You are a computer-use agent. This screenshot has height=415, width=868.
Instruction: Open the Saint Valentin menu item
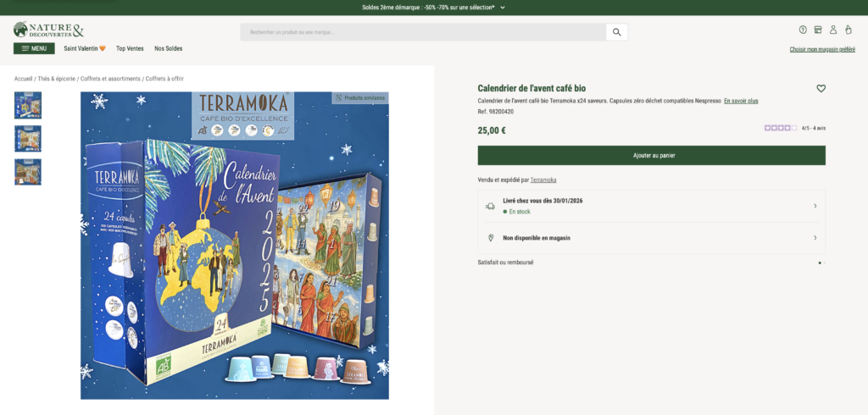(x=85, y=48)
